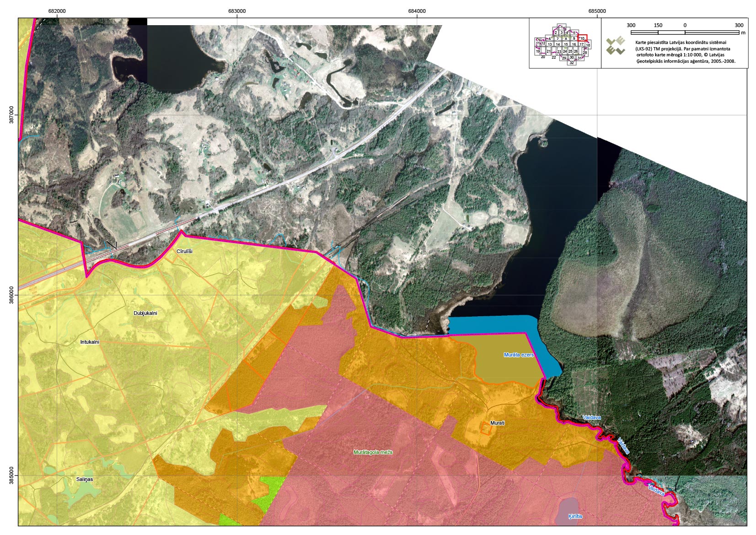The height and width of the screenshot is (535, 756).
Task: Click the olive logo beside the scale bar
Action: 616,46
